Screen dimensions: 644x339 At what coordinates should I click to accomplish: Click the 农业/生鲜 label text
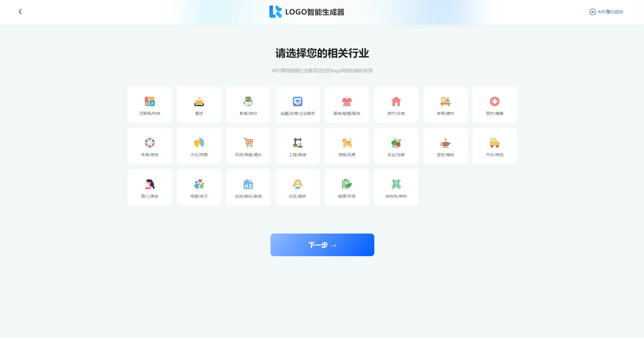click(396, 155)
